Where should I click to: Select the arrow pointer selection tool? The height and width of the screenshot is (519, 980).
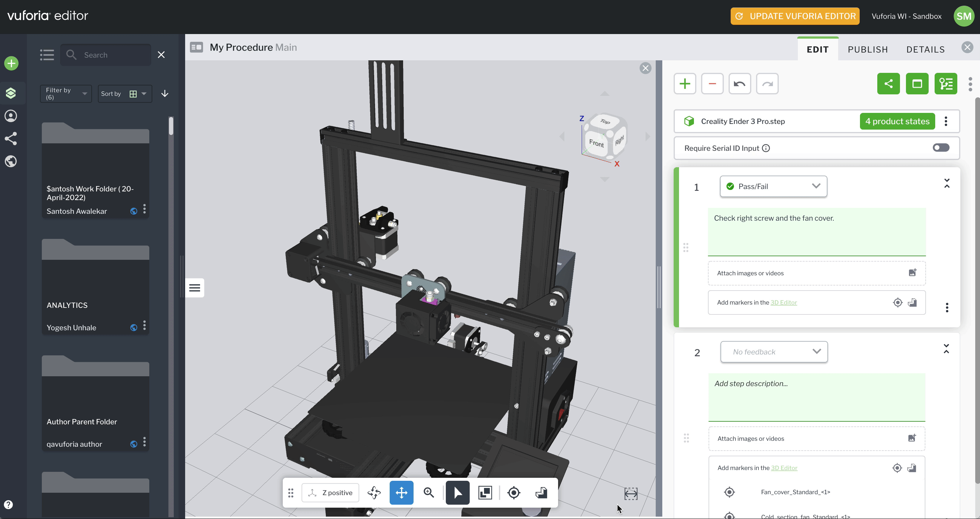click(457, 493)
